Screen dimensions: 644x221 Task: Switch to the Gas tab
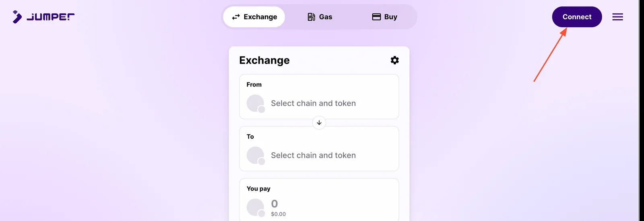point(320,17)
